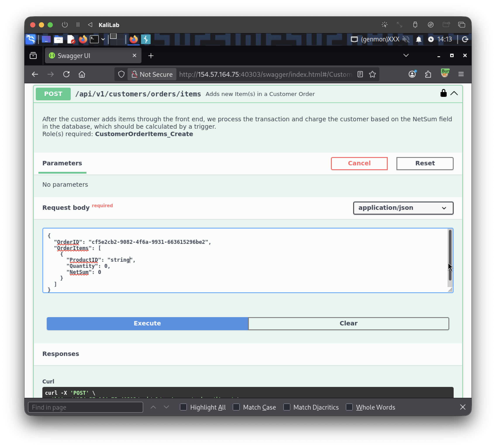
Task: Open the Firefox hamburger menu
Action: 461,74
